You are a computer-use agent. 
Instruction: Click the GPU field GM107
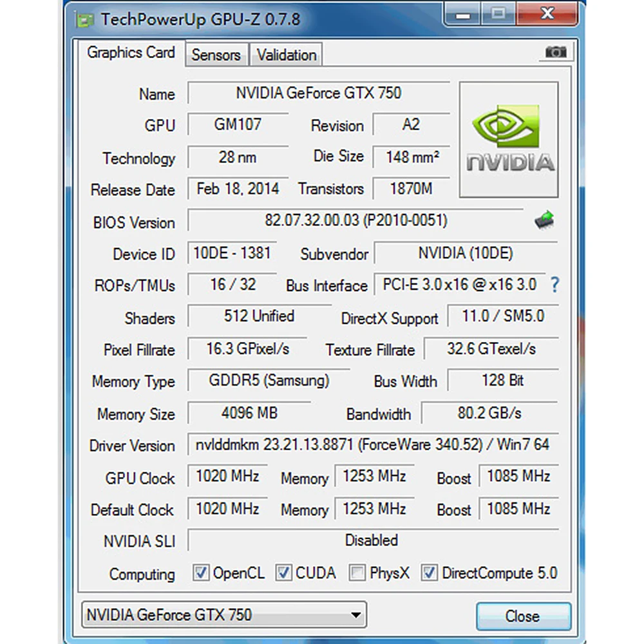[238, 124]
